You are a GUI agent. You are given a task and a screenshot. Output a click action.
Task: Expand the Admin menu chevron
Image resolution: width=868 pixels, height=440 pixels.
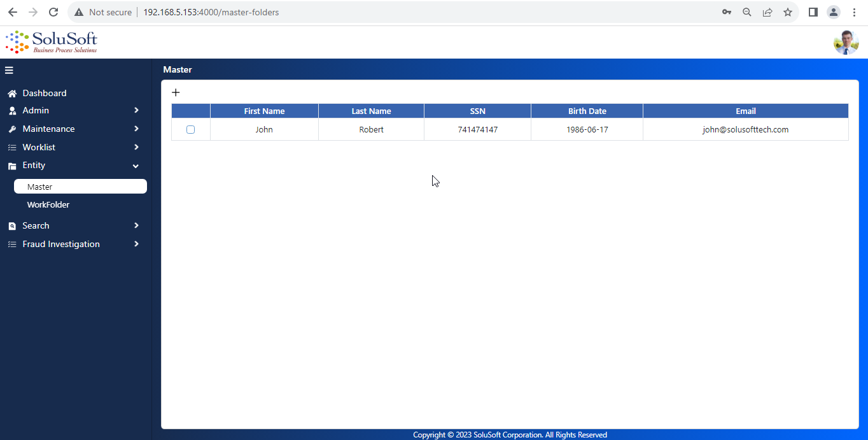136,110
